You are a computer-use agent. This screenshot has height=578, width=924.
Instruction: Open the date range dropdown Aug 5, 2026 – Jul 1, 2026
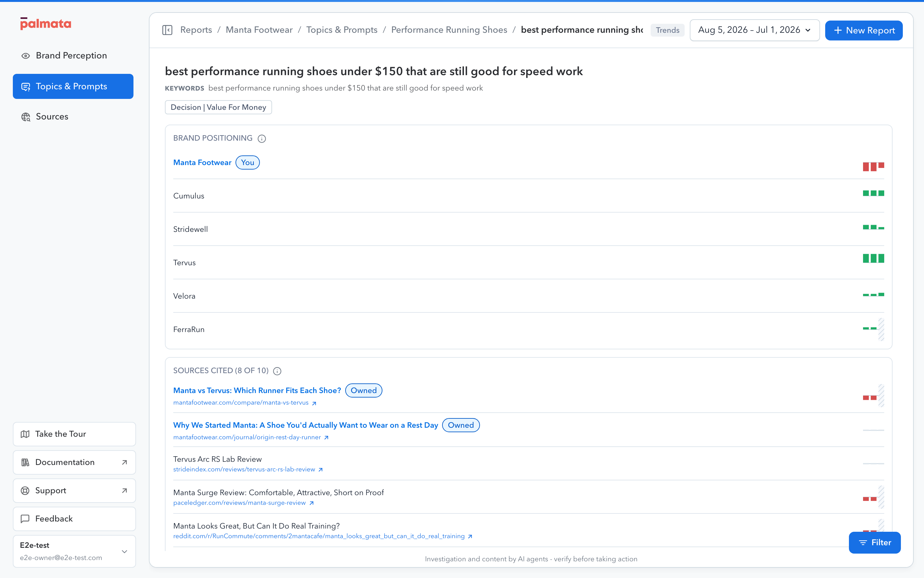pos(755,30)
